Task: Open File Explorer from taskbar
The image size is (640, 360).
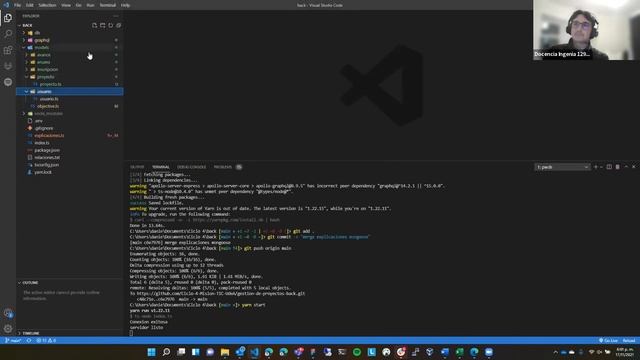Action: [225, 352]
